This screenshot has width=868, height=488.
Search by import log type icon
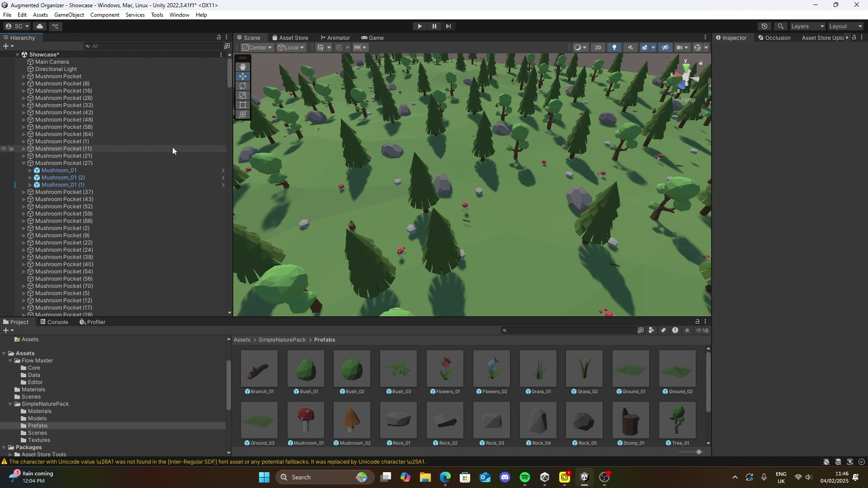point(675,331)
